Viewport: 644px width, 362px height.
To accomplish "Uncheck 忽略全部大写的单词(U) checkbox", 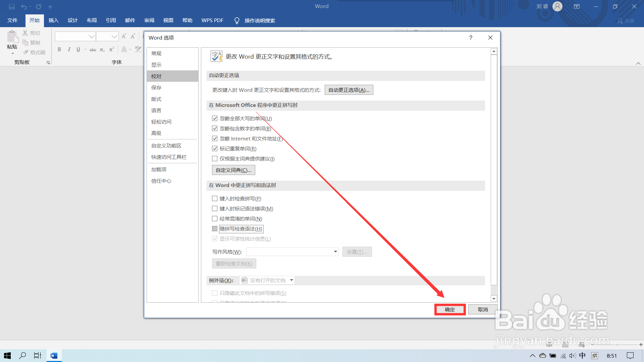I will coord(215,118).
